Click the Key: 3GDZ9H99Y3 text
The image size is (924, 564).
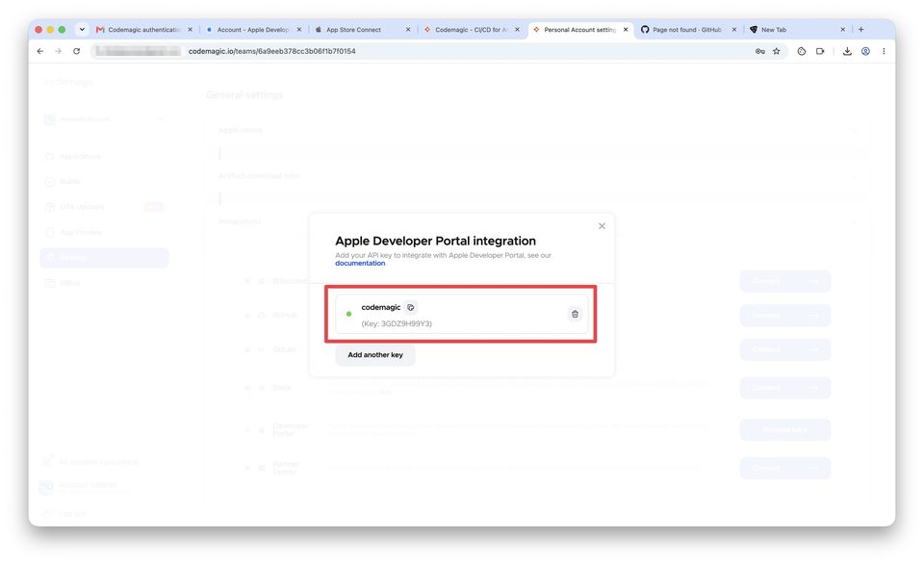(397, 323)
